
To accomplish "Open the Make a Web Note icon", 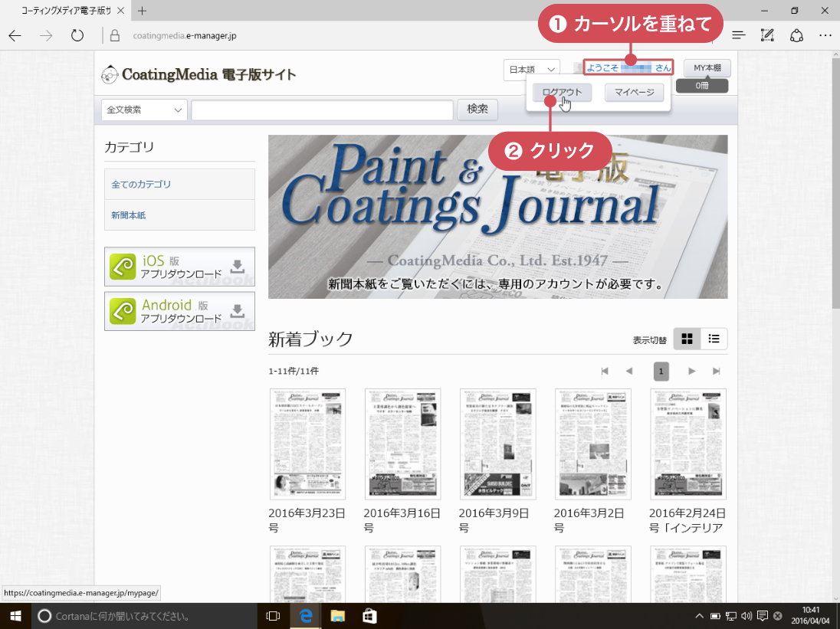I will pos(767,35).
